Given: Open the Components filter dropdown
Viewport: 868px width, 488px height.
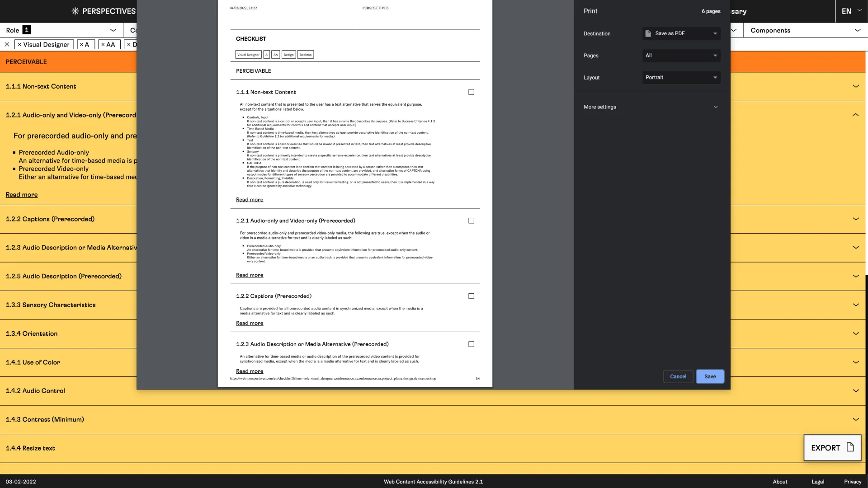Looking at the screenshot, I should tap(805, 30).
